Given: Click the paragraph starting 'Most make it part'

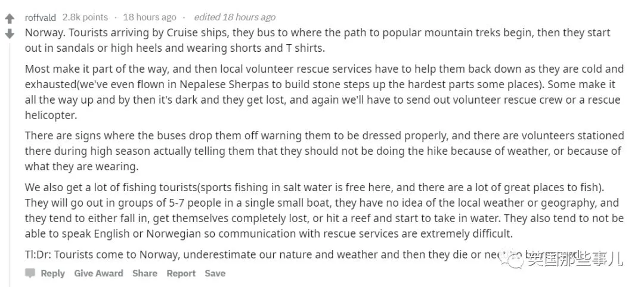Looking at the screenshot, I should coord(324,92).
